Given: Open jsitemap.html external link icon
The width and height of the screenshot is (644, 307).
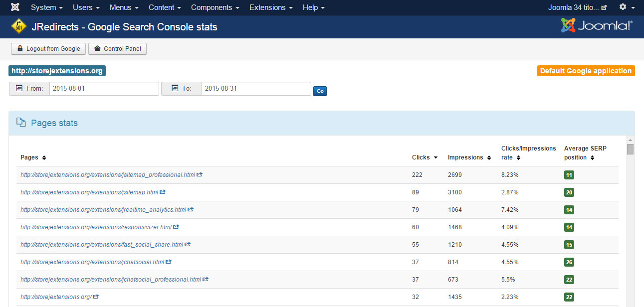Looking at the screenshot, I should point(163,192).
